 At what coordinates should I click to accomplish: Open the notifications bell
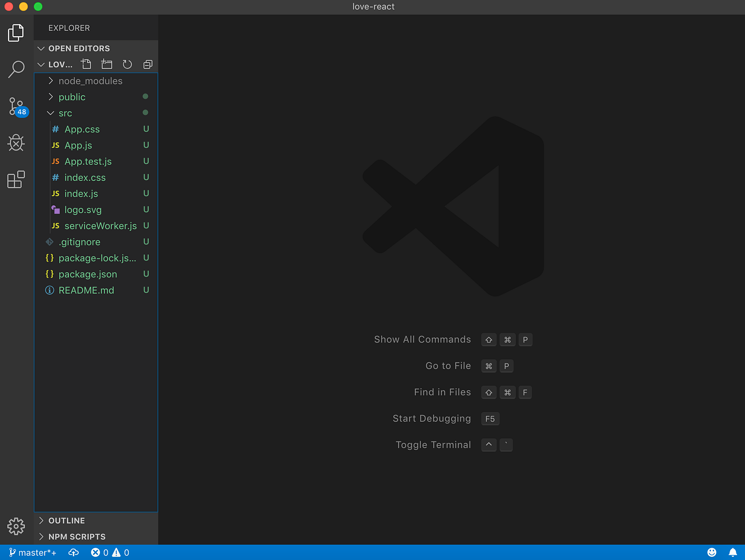tap(733, 553)
